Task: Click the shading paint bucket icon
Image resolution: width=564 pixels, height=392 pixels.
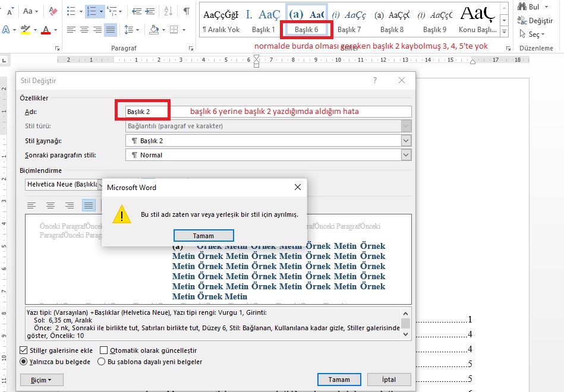Action: pyautogui.click(x=154, y=30)
